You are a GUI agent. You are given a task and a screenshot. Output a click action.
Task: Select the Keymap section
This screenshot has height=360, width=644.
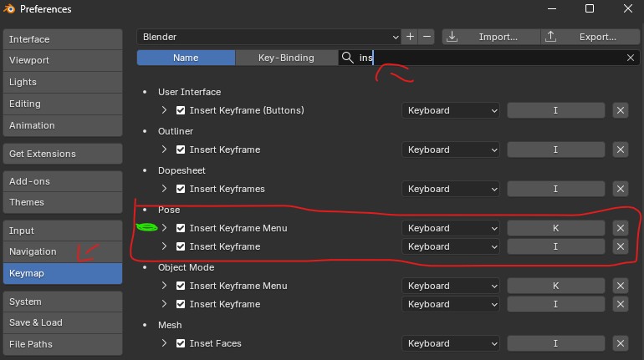tap(63, 273)
